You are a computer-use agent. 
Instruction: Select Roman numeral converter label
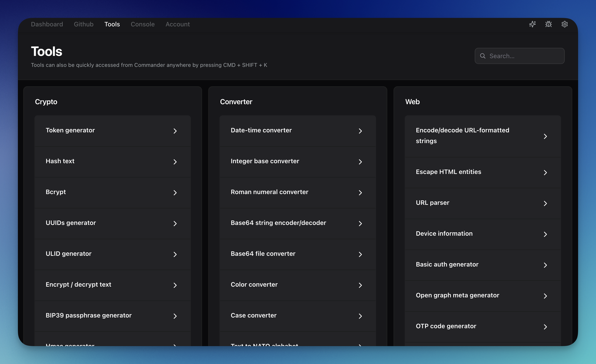point(269,192)
